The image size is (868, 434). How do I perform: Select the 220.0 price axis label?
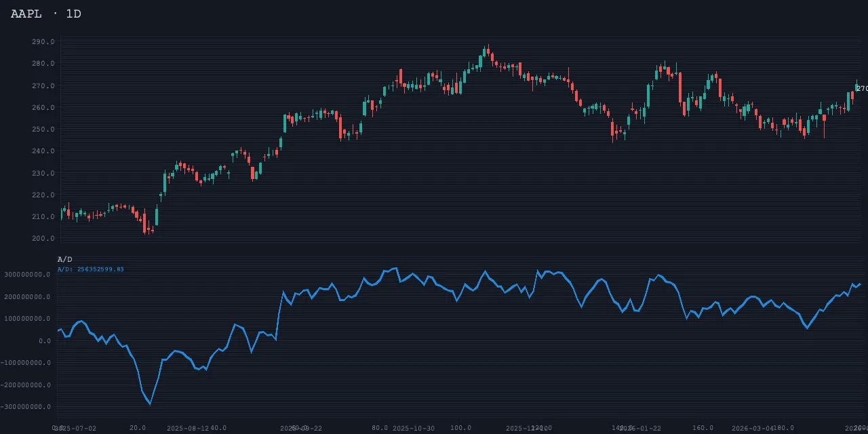43,195
